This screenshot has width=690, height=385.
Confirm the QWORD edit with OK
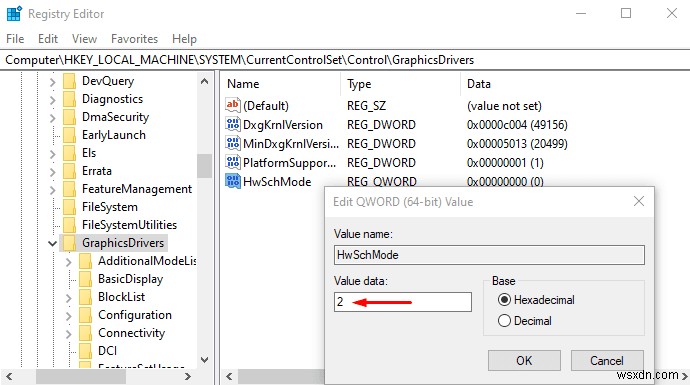tap(524, 360)
